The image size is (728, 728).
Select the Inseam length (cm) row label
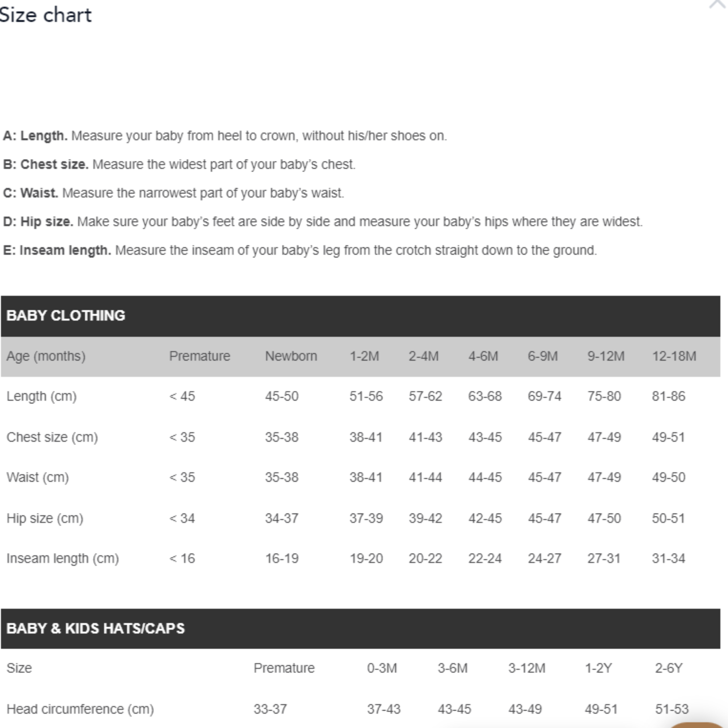(63, 558)
